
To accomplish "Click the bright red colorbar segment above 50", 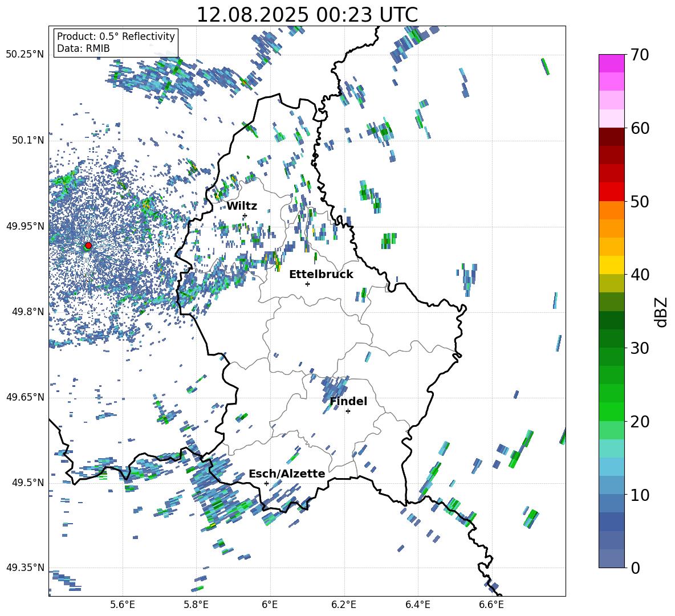I will [x=611, y=191].
